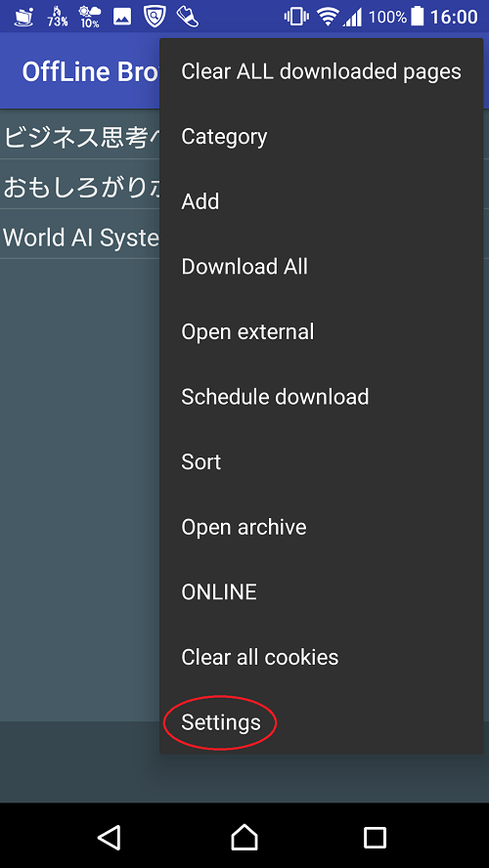Tap the recent apps square icon
This screenshot has height=868, width=489.
(x=375, y=837)
